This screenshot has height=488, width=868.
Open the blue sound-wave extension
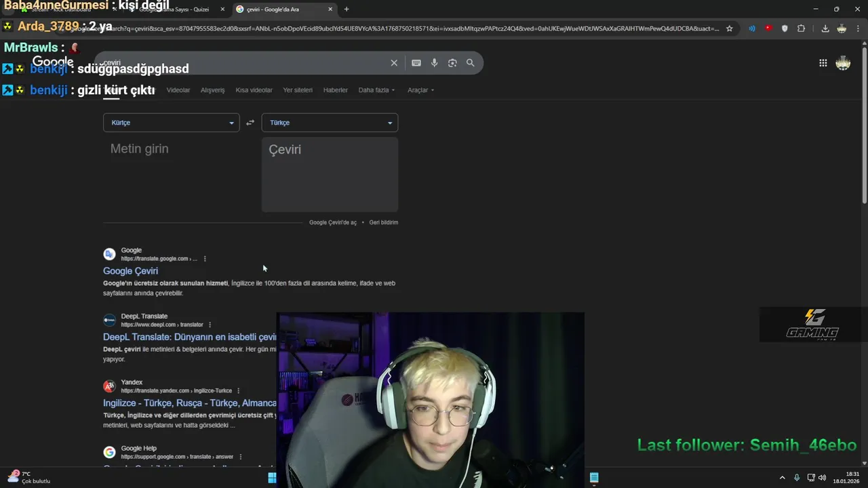(752, 28)
